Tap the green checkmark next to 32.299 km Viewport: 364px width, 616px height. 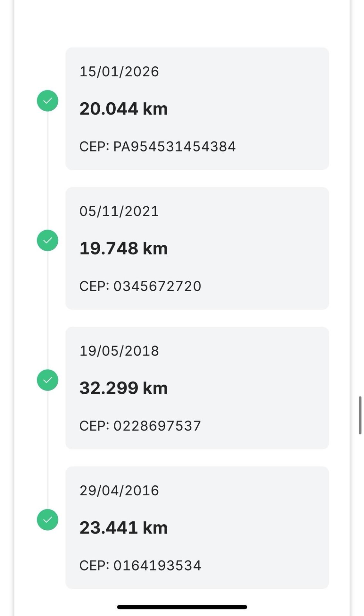47,380
